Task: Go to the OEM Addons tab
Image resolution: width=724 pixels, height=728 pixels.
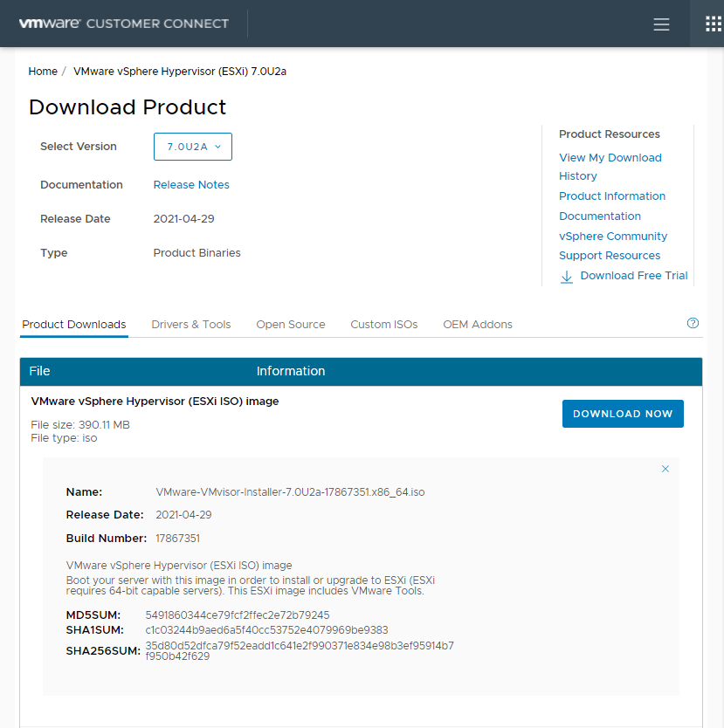Action: pos(478,325)
